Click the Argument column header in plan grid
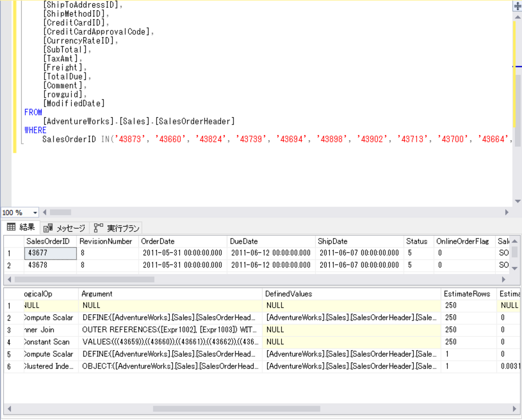The height and width of the screenshot is (420, 522). coord(170,294)
